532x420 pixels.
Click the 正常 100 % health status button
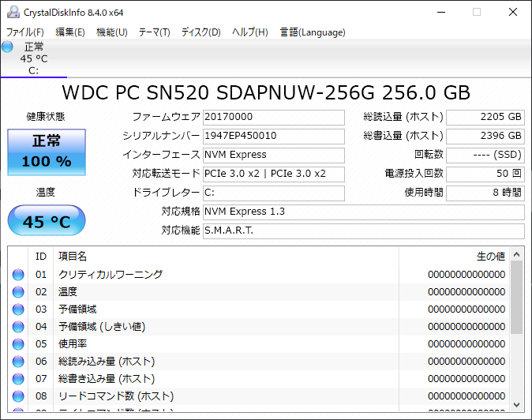pyautogui.click(x=47, y=152)
